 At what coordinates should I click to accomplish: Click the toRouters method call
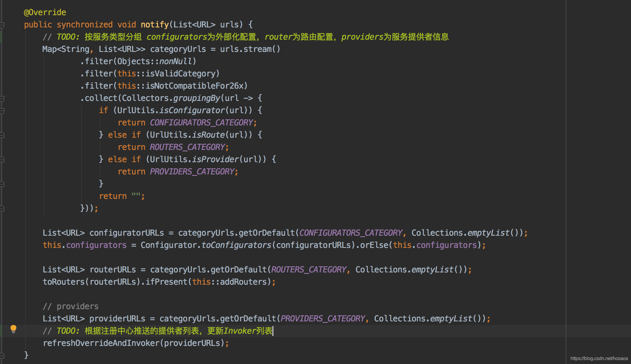(x=64, y=282)
